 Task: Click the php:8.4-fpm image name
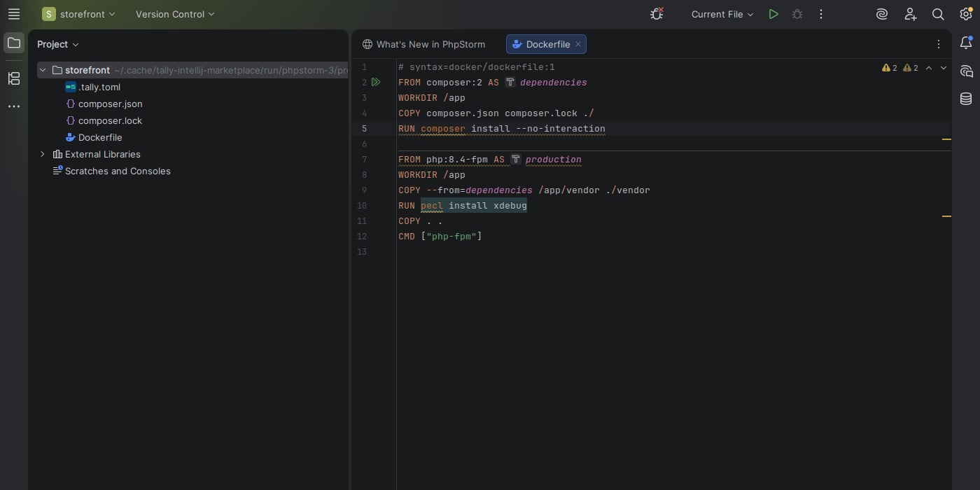[x=457, y=159]
